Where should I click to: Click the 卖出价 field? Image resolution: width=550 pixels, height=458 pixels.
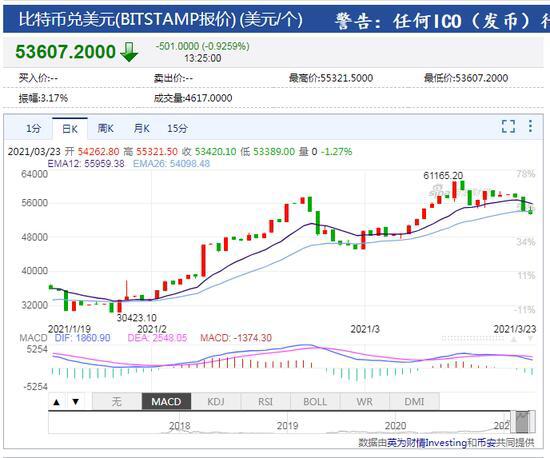pyautogui.click(x=173, y=78)
